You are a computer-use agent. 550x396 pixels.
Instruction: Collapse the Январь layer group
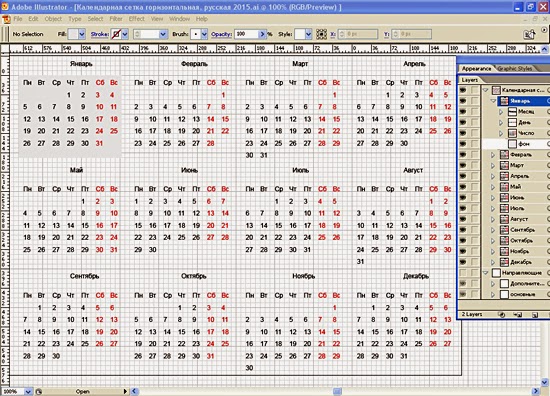point(493,101)
